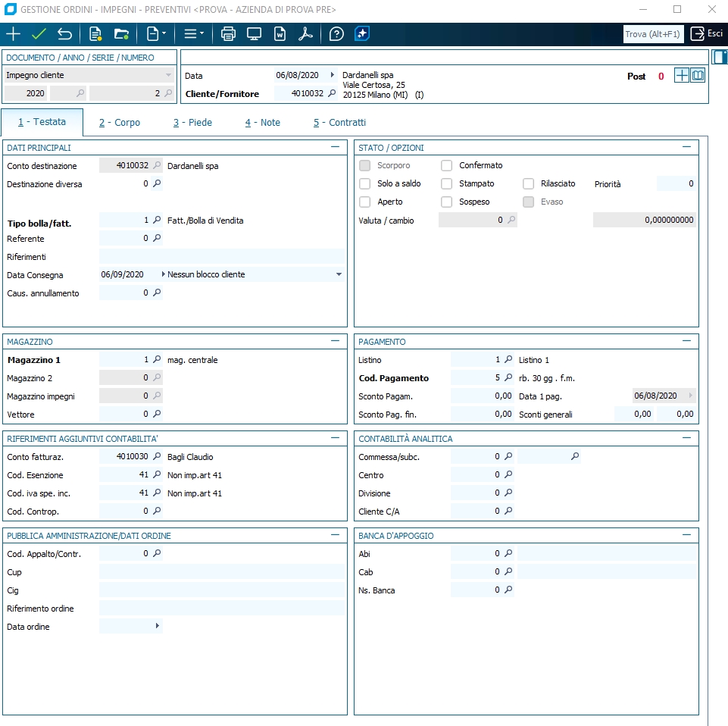Check the Sospeso checkbox
The image size is (728, 726).
(x=447, y=202)
